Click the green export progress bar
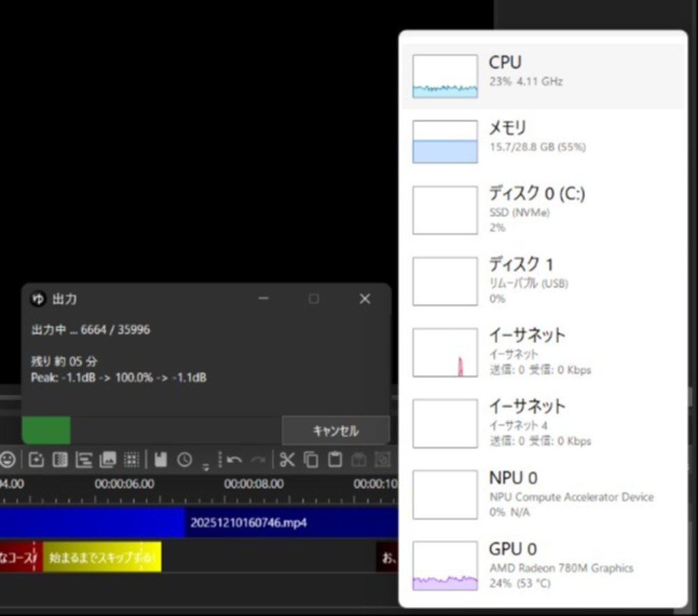 point(46,430)
